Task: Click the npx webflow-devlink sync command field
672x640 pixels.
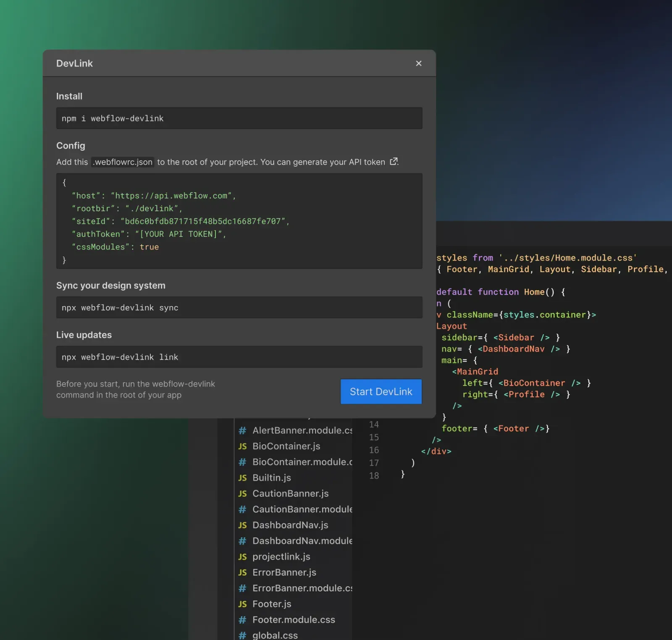Action: (x=239, y=308)
